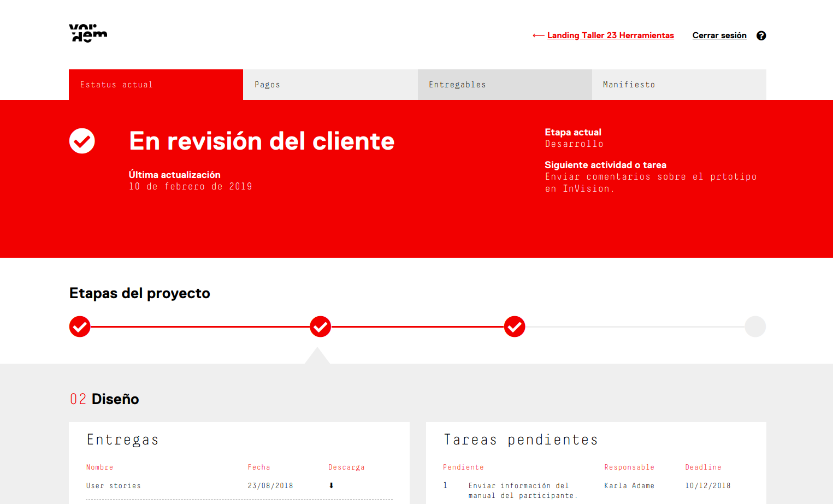
Task: Click the Responsable column header
Action: 629,467
